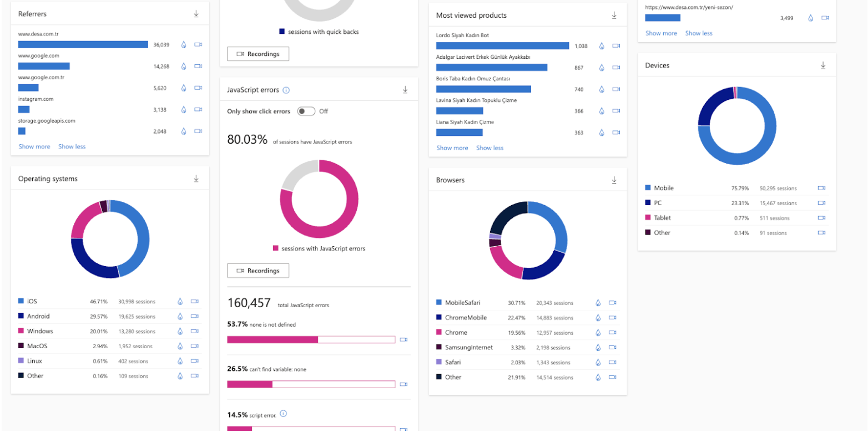
Task: Open the info icon next to script error
Action: click(x=284, y=414)
